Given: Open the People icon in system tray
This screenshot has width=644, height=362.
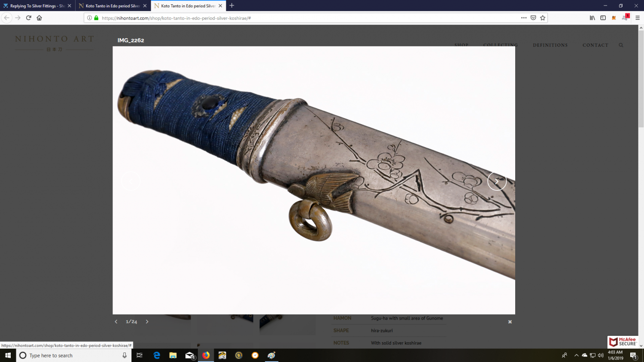Looking at the screenshot, I should pyautogui.click(x=565, y=355).
